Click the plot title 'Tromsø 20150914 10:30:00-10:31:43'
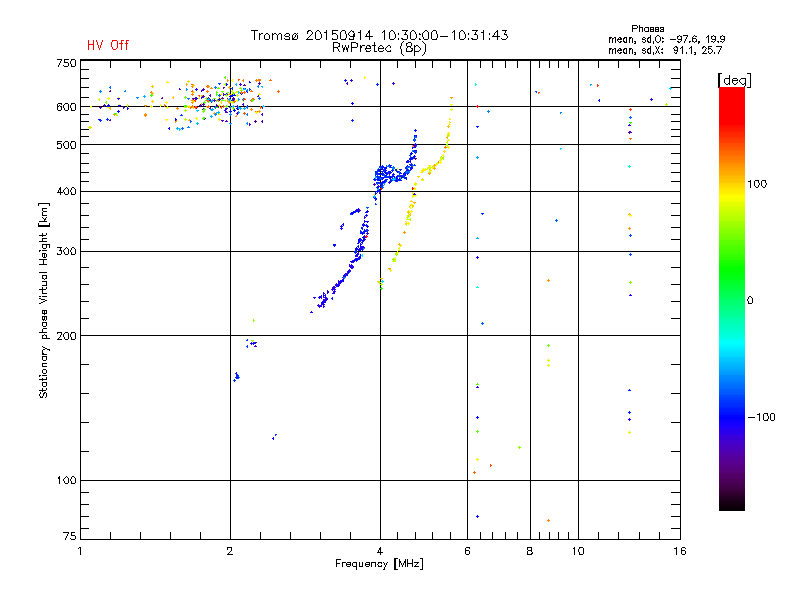 point(379,35)
